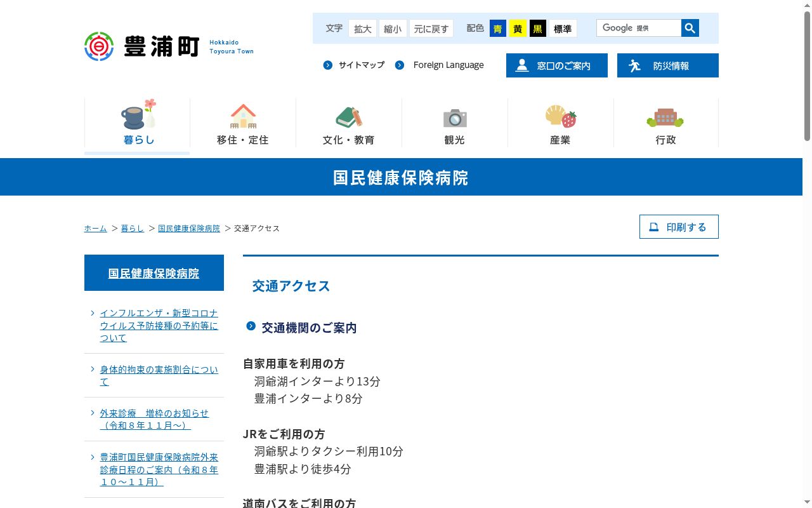The width and height of the screenshot is (812, 508).
Task: Focus the Google search input field
Action: 639,28
